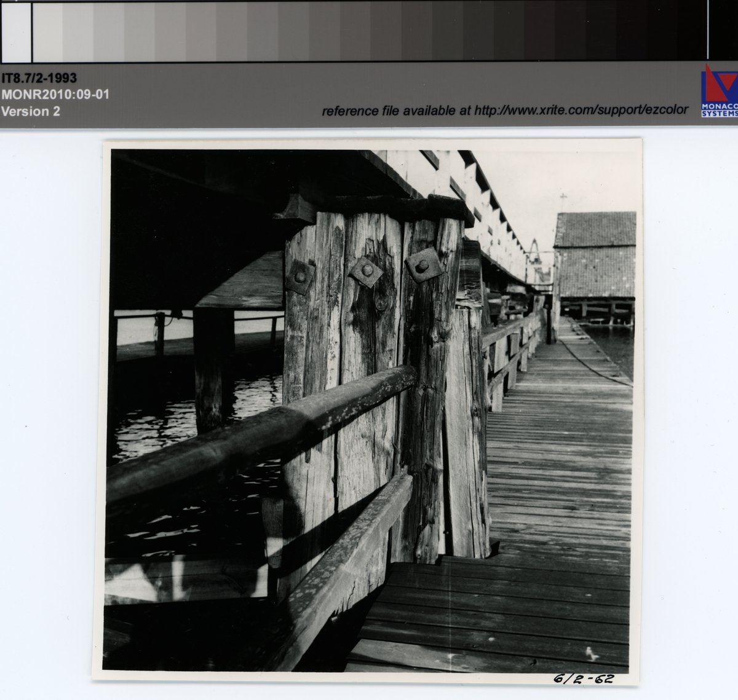This screenshot has height=700, width=738.
Task: Click the dark bridge underside in upper left
Action: tap(184, 234)
